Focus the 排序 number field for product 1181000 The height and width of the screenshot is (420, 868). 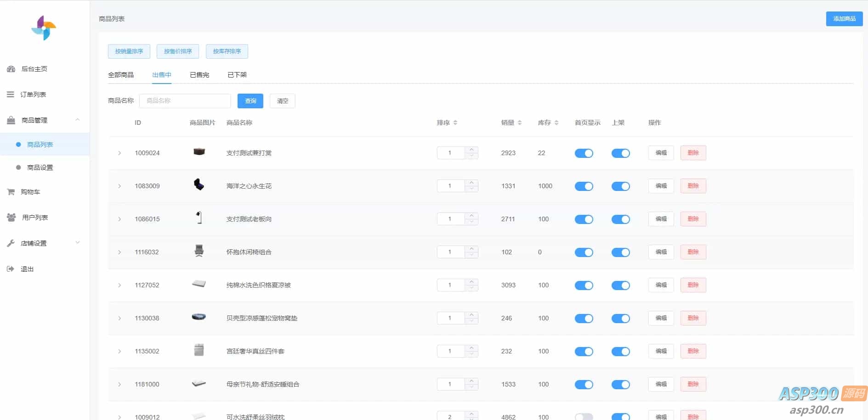(x=451, y=384)
